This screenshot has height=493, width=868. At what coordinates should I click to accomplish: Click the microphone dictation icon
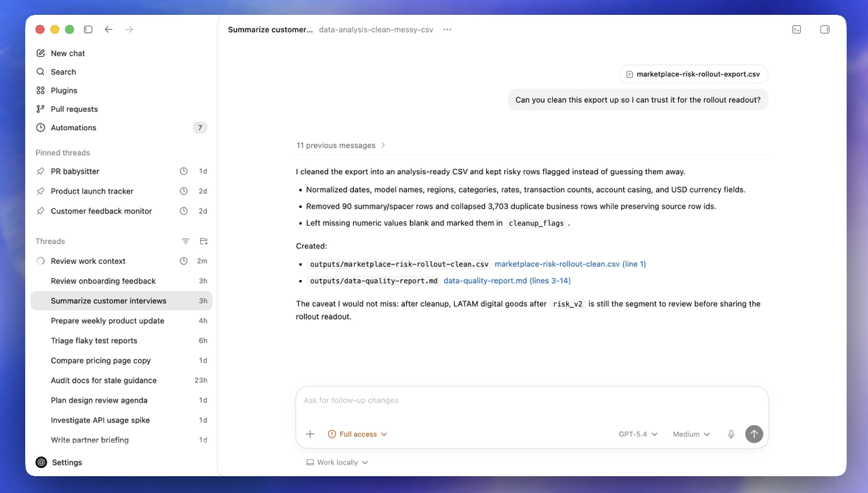(731, 434)
